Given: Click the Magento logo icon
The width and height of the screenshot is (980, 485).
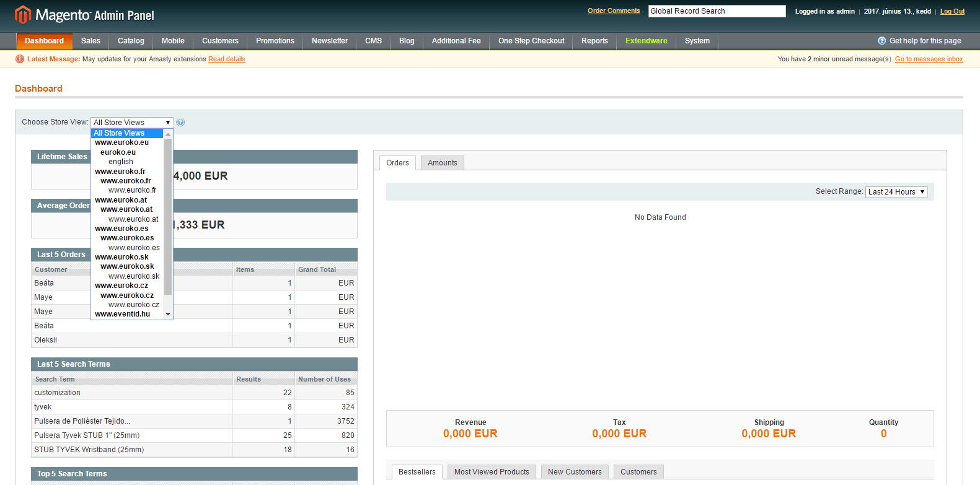Looking at the screenshot, I should coord(23,14).
